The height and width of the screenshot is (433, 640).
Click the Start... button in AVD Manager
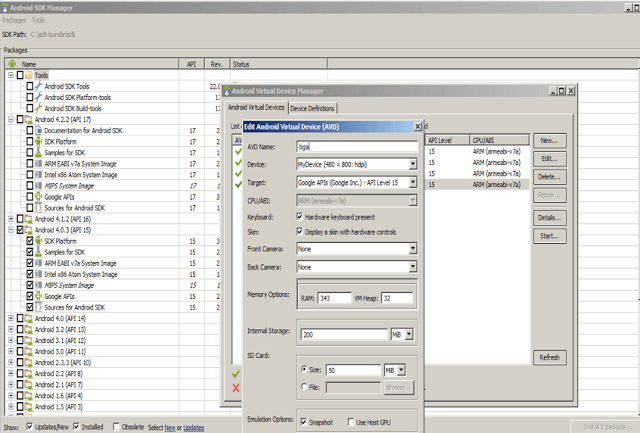tap(549, 236)
